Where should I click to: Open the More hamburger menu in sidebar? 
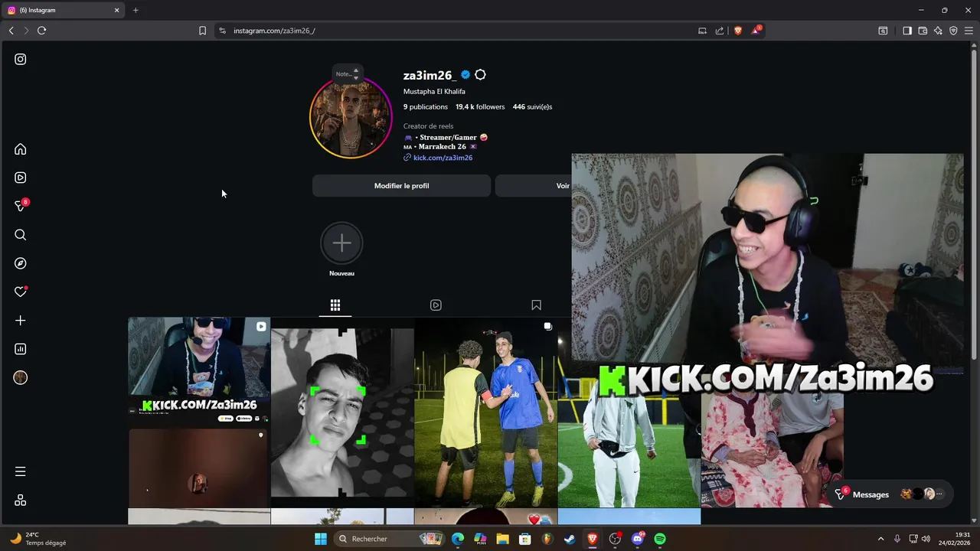point(21,471)
